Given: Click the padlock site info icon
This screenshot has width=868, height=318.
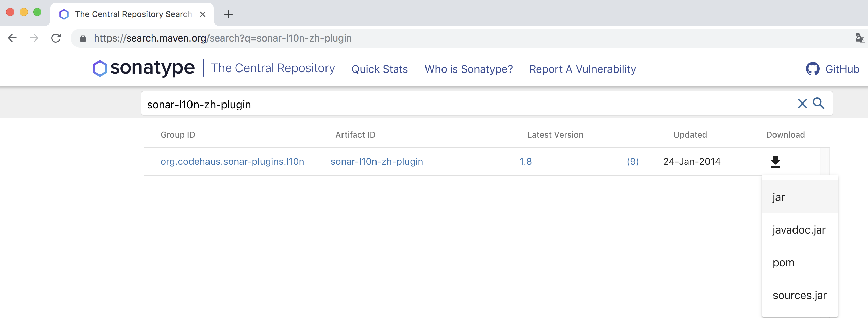Looking at the screenshot, I should coord(83,38).
